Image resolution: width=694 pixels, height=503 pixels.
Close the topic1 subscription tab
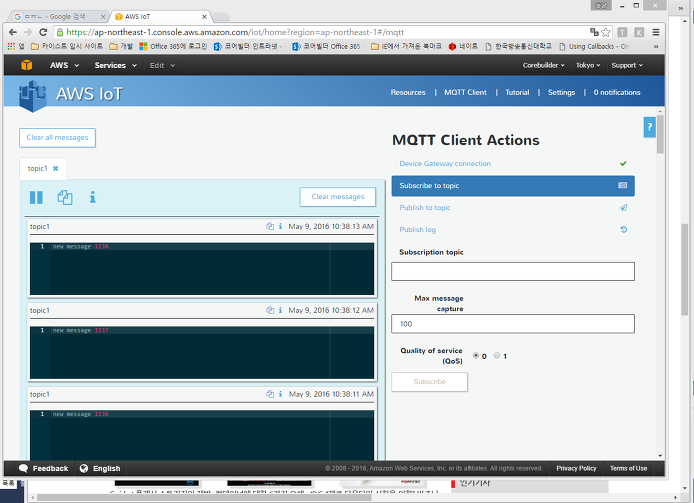click(x=55, y=168)
